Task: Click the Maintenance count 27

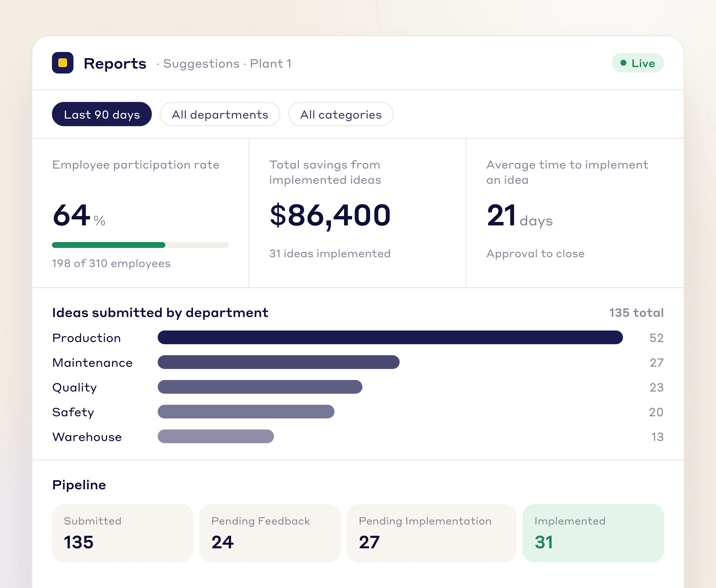Action: coord(656,362)
